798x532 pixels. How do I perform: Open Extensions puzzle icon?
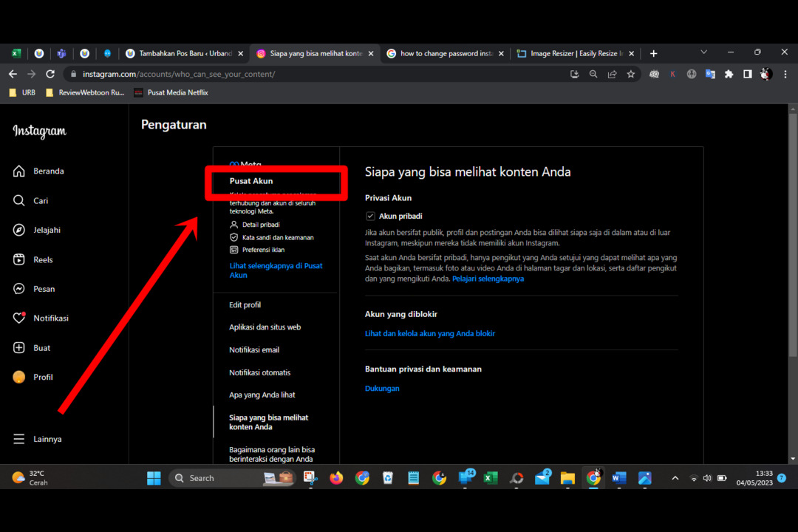(729, 75)
